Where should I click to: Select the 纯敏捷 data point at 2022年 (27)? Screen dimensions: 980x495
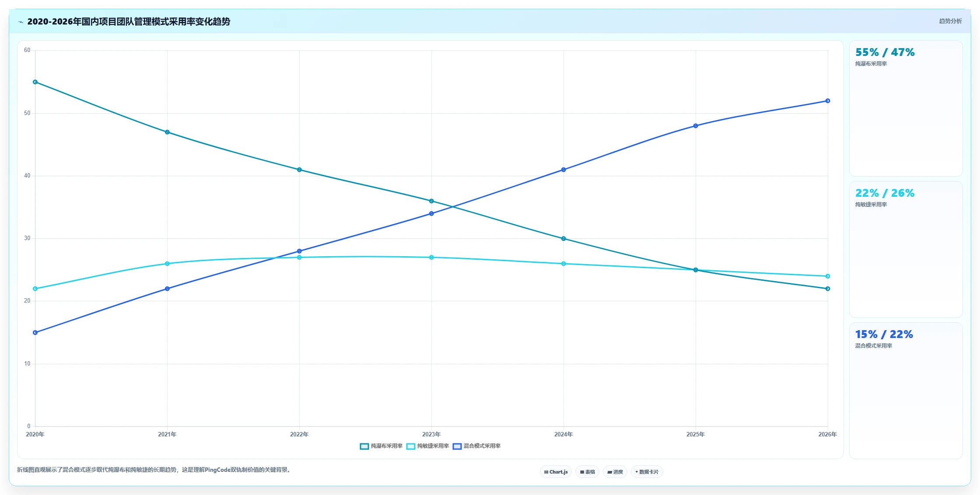coord(299,258)
